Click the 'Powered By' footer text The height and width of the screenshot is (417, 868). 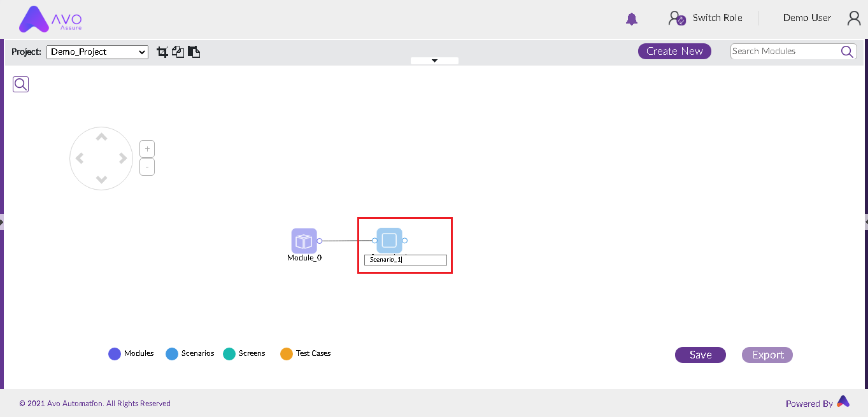point(809,404)
